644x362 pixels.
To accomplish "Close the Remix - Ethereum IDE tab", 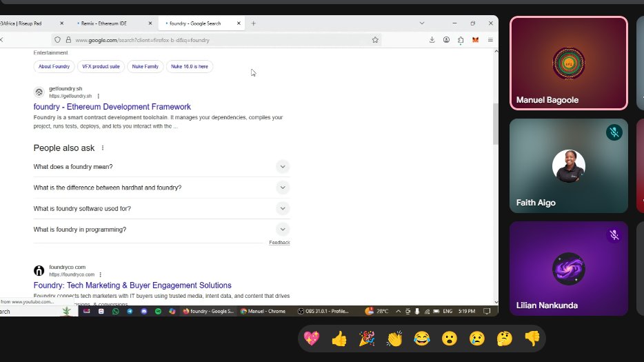I will (150, 23).
